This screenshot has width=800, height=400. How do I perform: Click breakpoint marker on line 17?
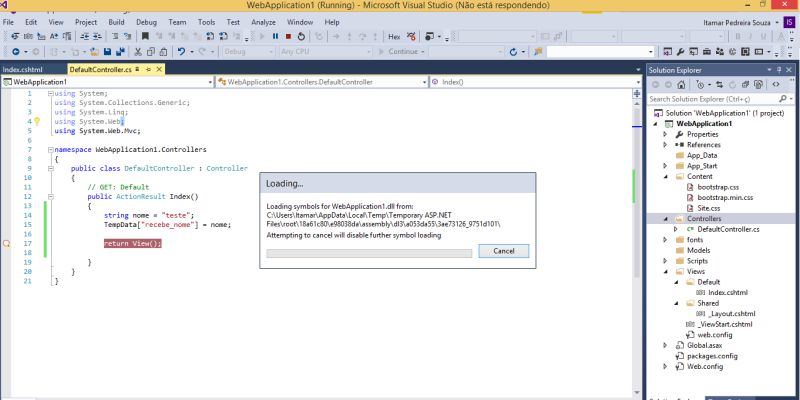tap(7, 243)
